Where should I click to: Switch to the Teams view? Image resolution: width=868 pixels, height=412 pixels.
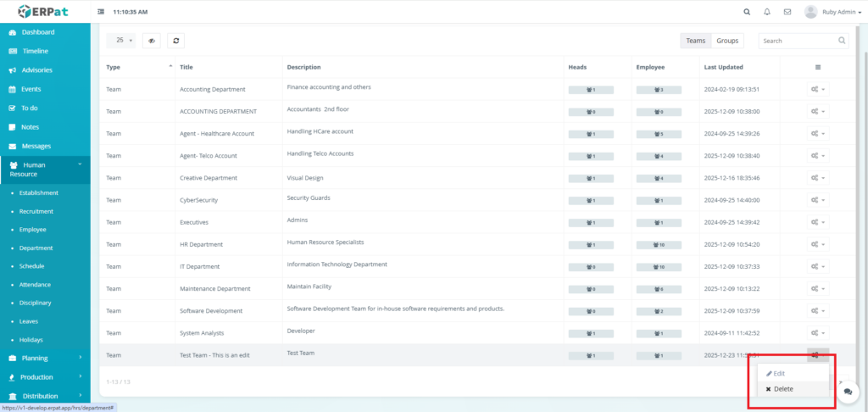(695, 41)
